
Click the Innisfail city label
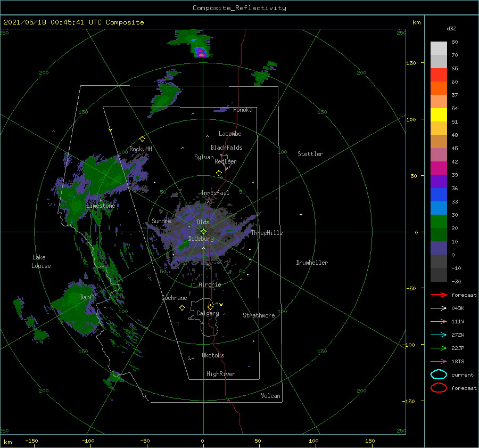tap(215, 193)
